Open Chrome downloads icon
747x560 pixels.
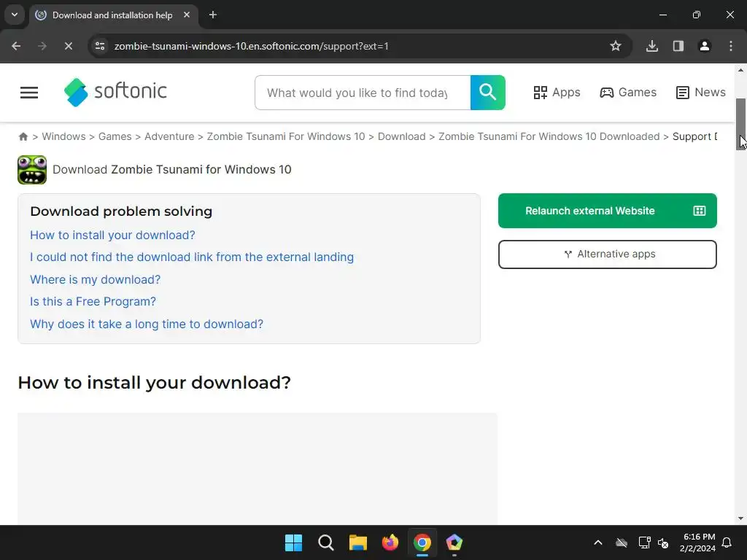click(x=652, y=46)
